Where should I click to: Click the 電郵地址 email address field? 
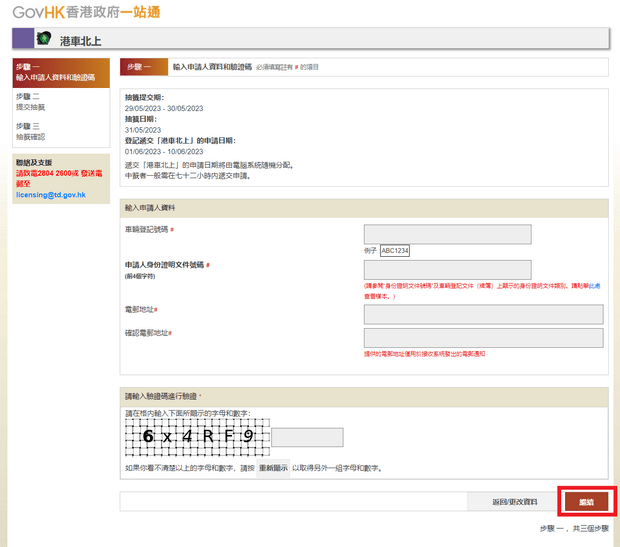[x=484, y=314]
